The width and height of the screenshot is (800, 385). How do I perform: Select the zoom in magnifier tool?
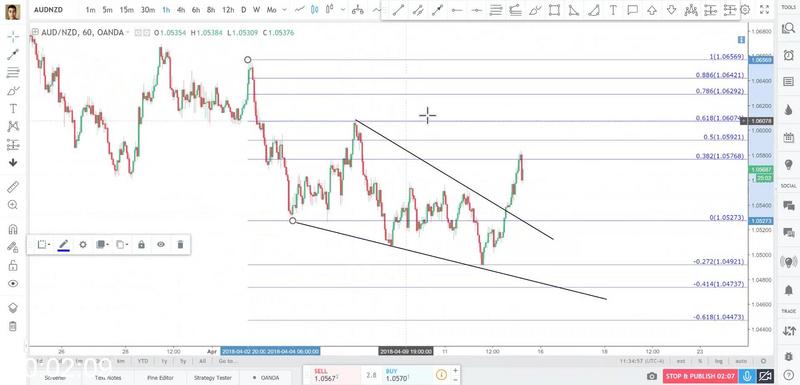[x=13, y=205]
